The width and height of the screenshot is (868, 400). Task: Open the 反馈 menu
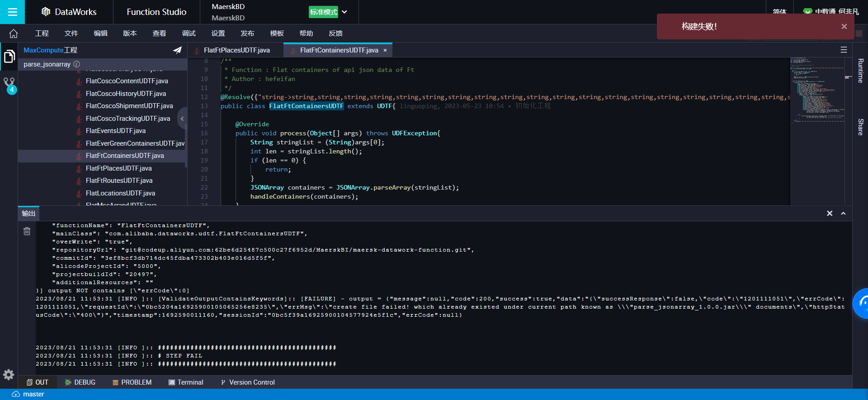click(336, 33)
